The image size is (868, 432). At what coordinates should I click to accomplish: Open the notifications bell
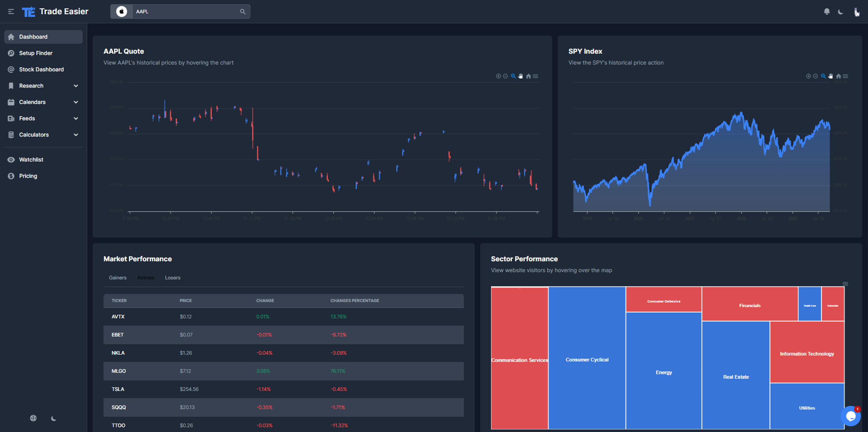(x=827, y=12)
